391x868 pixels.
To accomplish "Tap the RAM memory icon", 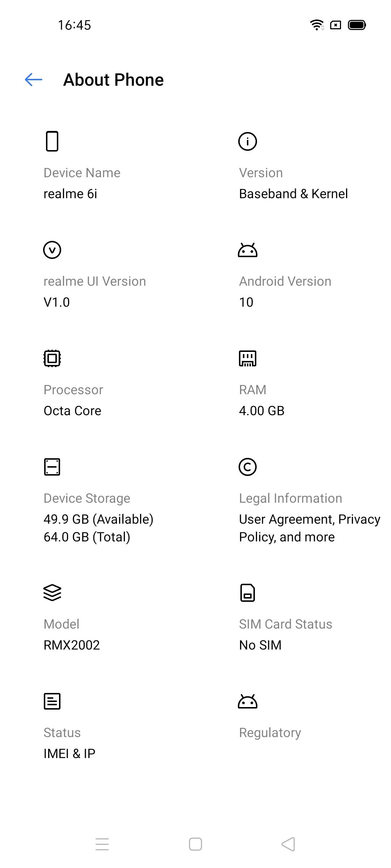I will [x=248, y=358].
